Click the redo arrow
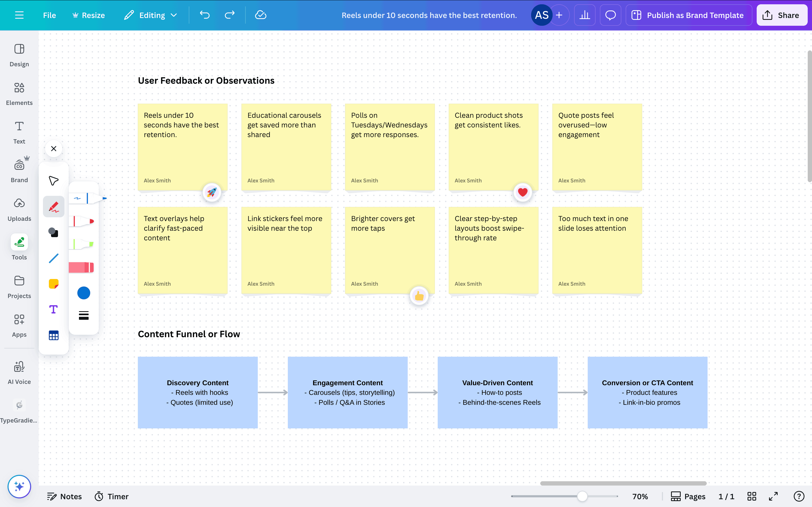This screenshot has width=812, height=507. 230,15
